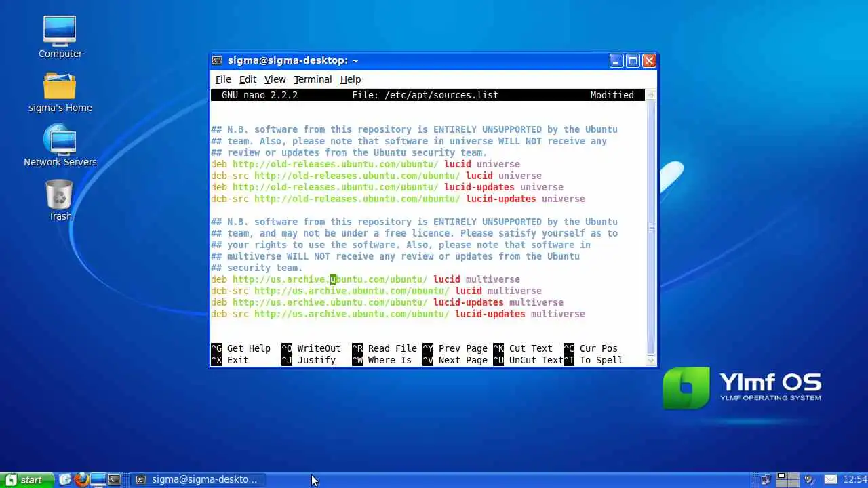Image resolution: width=868 pixels, height=488 pixels.
Task: Click the 'GNU nano 2.2.2' header text
Action: (260, 95)
